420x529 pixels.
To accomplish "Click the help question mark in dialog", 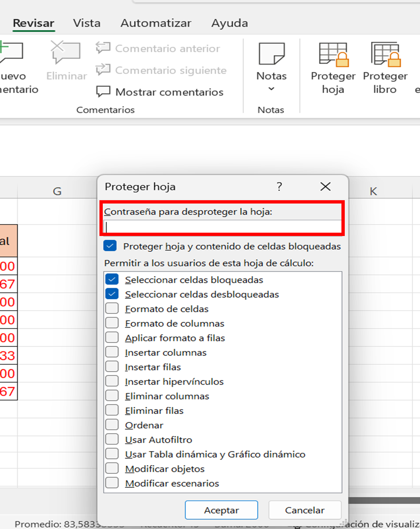I will (279, 187).
